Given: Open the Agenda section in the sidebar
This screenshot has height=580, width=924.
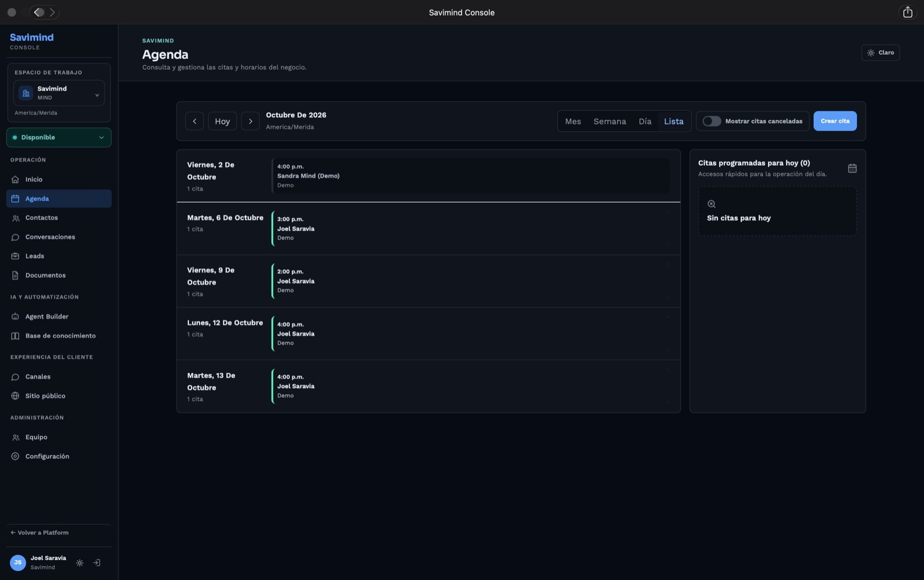Looking at the screenshot, I should coord(59,199).
